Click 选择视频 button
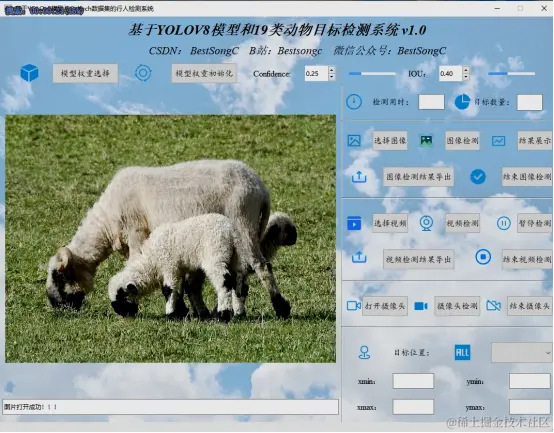This screenshot has width=554, height=433. 390,223
